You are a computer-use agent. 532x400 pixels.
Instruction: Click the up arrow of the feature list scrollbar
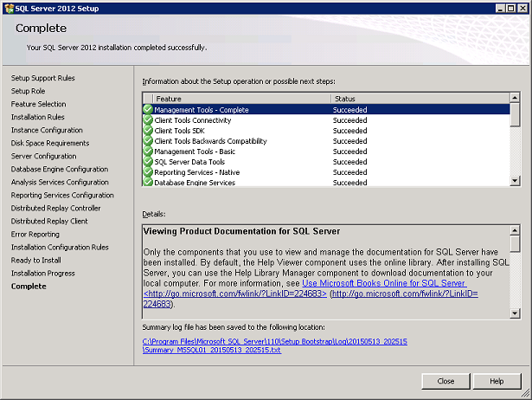[x=515, y=98]
